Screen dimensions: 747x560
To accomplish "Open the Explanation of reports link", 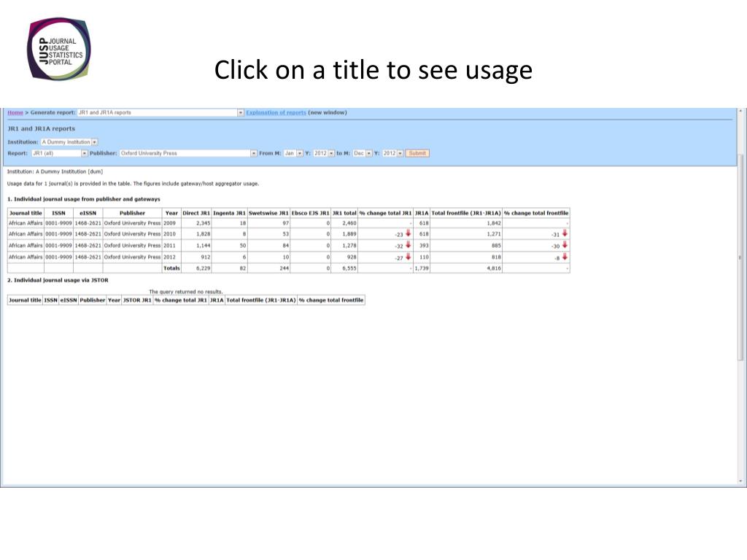I will (276, 112).
